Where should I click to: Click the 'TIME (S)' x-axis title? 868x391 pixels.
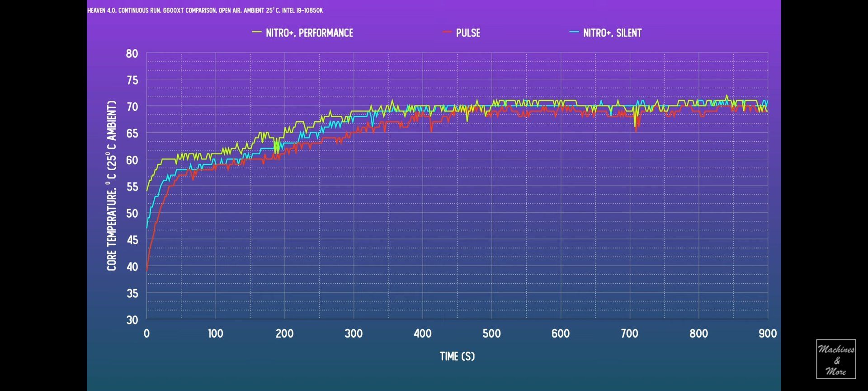[x=457, y=356]
